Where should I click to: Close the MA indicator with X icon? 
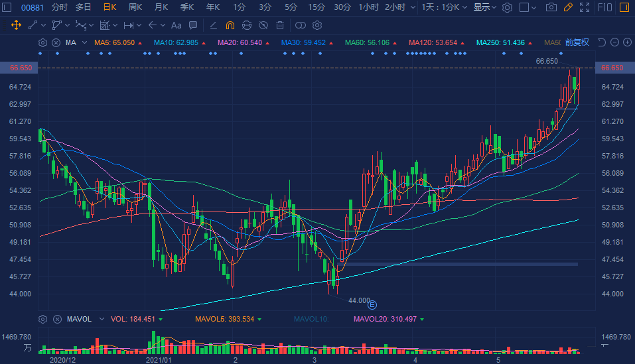56,42
